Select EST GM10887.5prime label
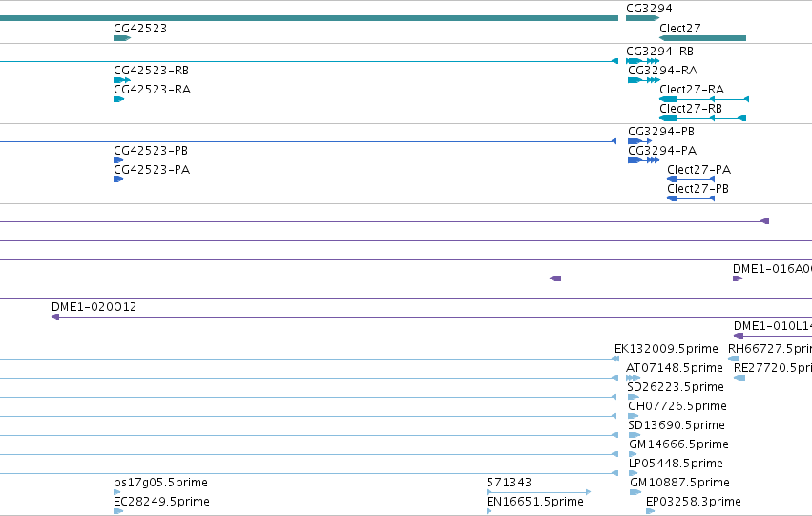Image resolution: width=812 pixels, height=516 pixels. coord(680,482)
